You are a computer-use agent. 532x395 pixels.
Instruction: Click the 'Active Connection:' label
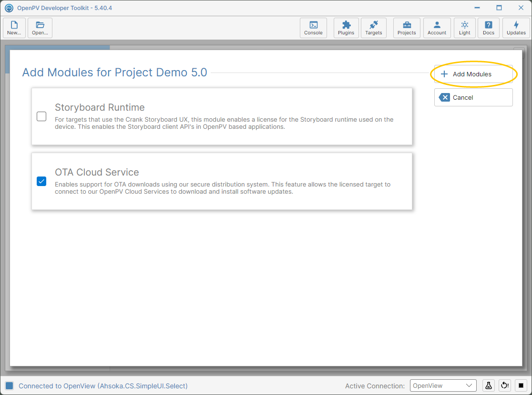[375, 386]
